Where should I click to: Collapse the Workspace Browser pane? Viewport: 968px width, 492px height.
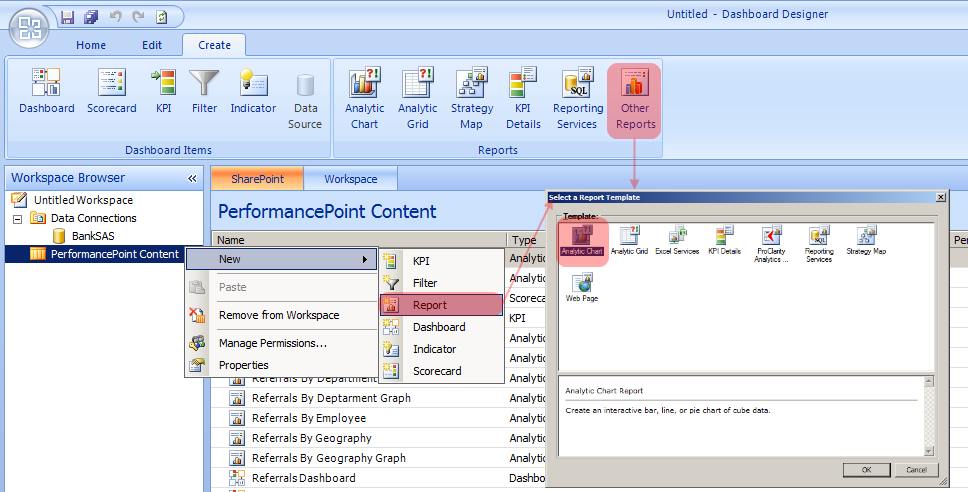tap(192, 178)
